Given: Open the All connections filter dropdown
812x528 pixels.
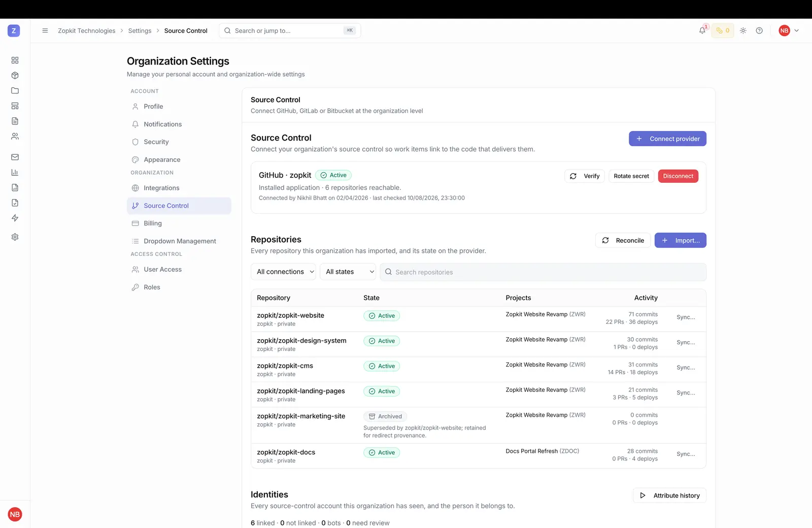Looking at the screenshot, I should pos(283,272).
